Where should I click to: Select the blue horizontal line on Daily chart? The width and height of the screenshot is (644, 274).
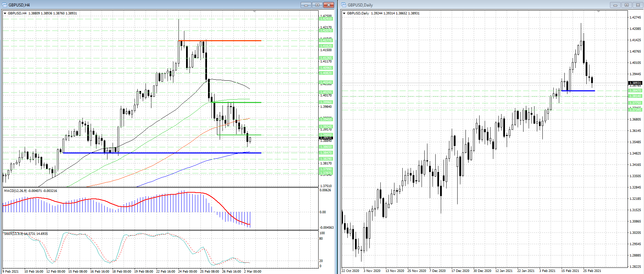pyautogui.click(x=580, y=91)
